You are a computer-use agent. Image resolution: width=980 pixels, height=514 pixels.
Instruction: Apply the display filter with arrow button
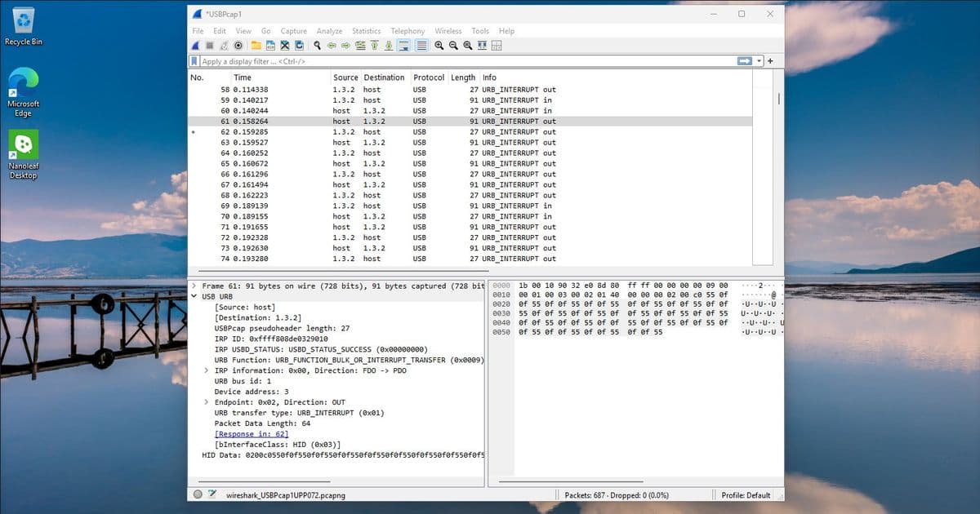(743, 60)
